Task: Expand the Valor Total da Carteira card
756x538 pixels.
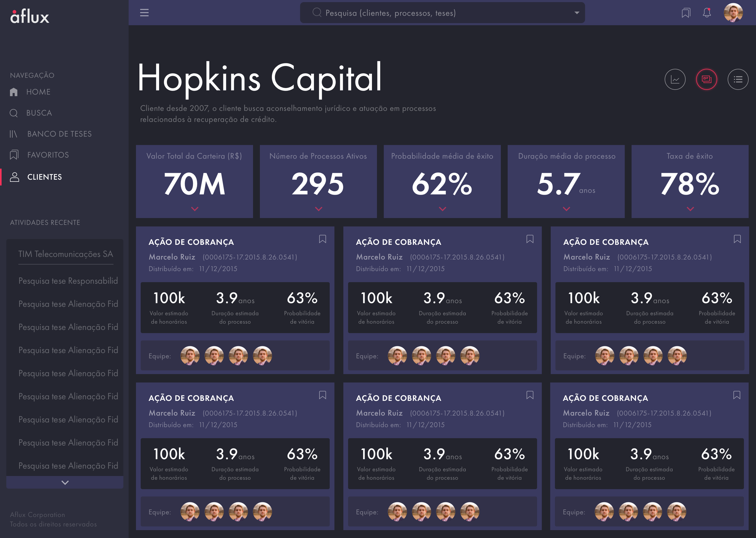Action: click(195, 209)
